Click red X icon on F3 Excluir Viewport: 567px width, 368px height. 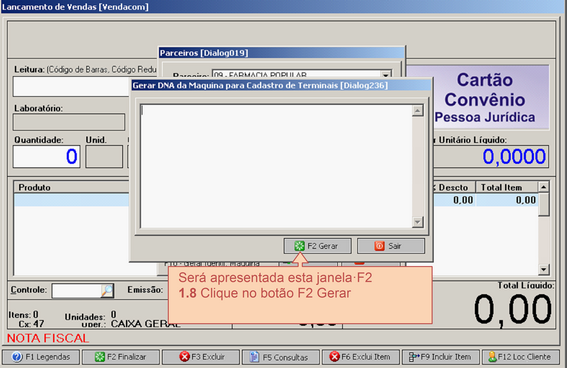coord(184,357)
